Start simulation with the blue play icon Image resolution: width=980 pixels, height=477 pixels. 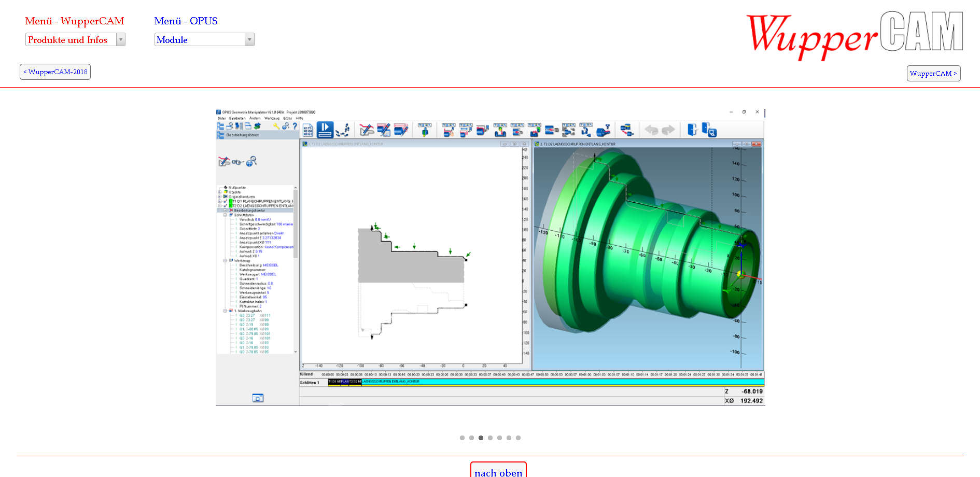[x=325, y=129]
